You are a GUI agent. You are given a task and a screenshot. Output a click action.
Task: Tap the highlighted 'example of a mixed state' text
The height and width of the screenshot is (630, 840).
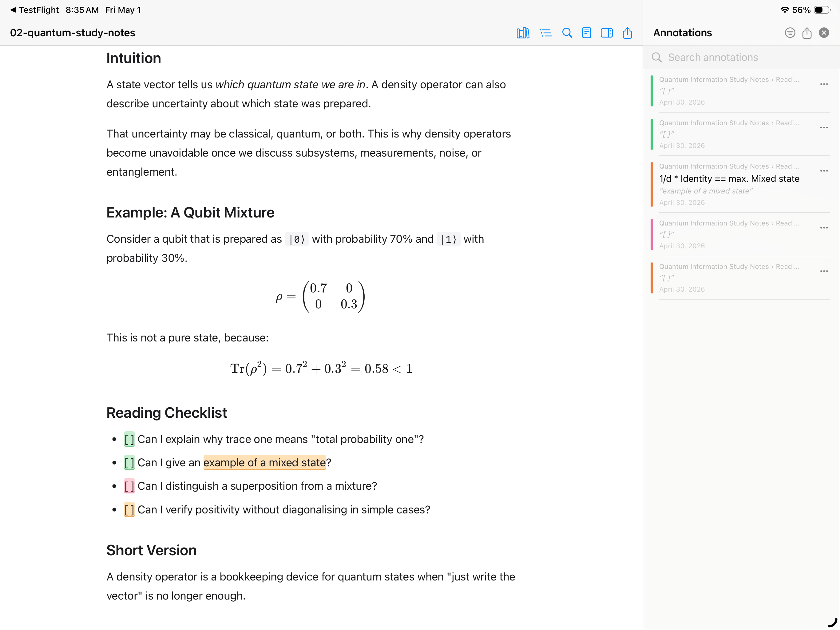[x=264, y=463]
